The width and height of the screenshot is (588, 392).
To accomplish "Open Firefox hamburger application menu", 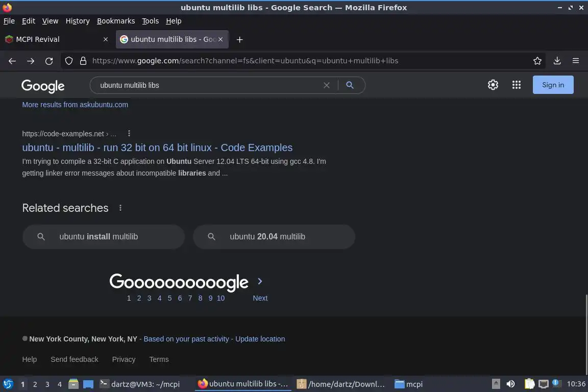I will 576,61.
